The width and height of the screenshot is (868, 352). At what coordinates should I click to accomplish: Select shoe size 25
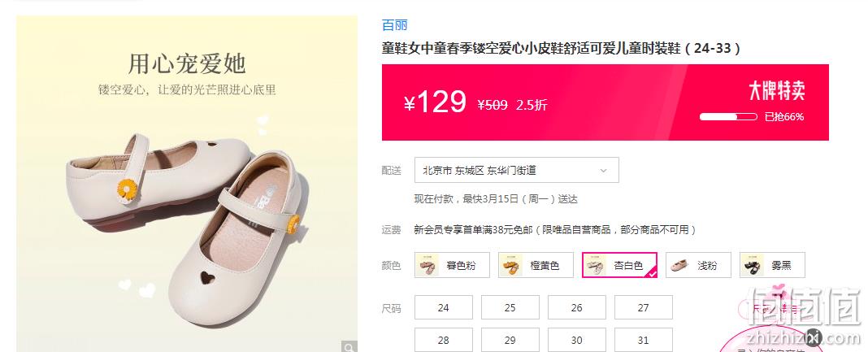(x=510, y=308)
